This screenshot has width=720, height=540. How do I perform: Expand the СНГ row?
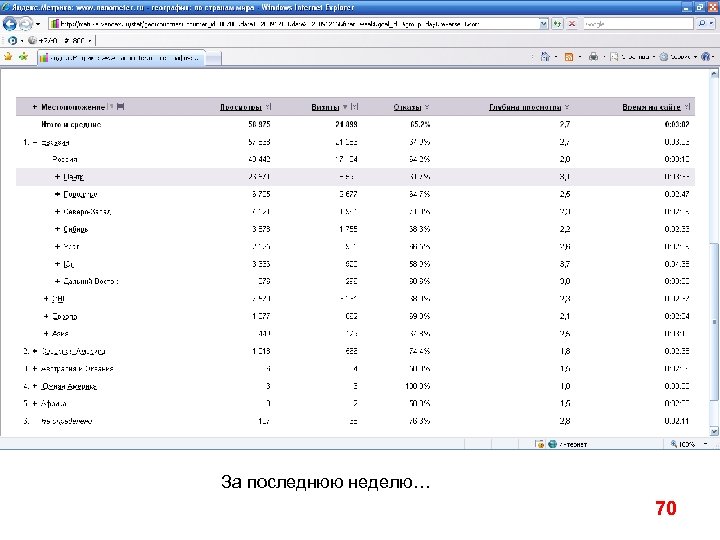46,299
